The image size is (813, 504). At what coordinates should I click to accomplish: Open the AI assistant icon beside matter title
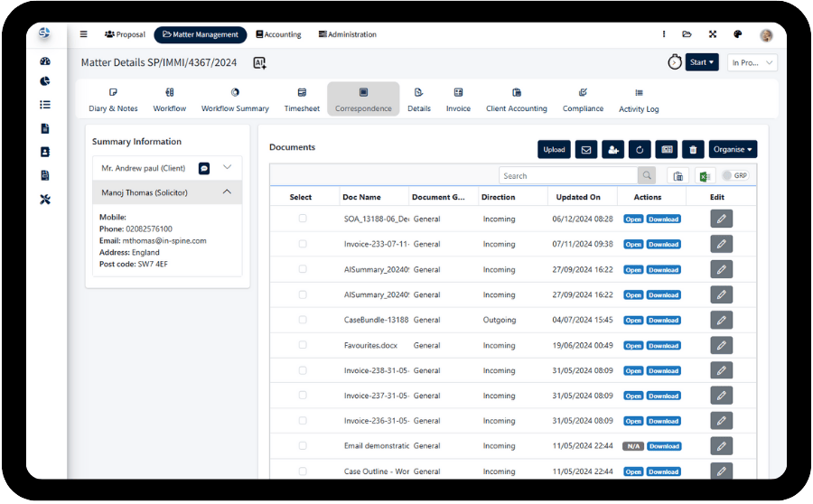pyautogui.click(x=259, y=62)
